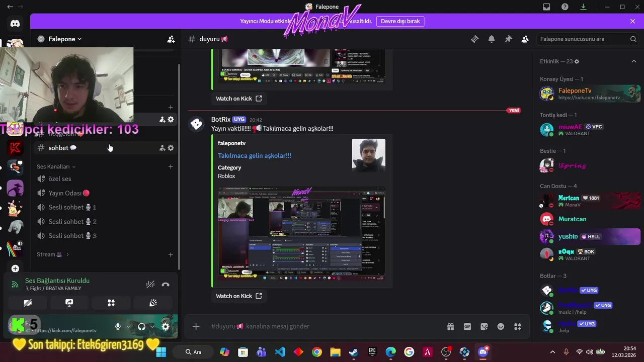Open notification settings bell icon
This screenshot has height=362, width=644.
(x=492, y=39)
